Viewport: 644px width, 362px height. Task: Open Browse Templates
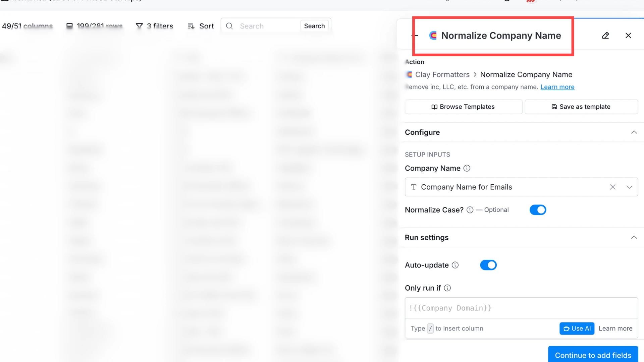coord(463,107)
